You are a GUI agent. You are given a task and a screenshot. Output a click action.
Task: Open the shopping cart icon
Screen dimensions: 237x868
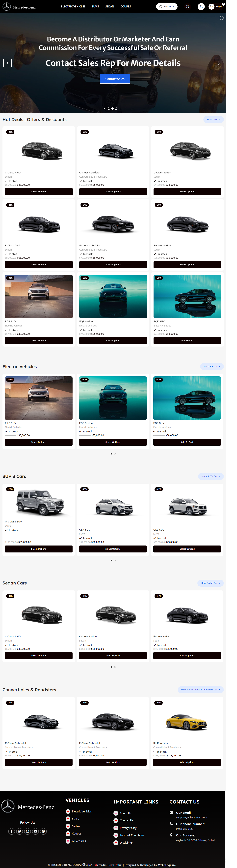[211, 7]
